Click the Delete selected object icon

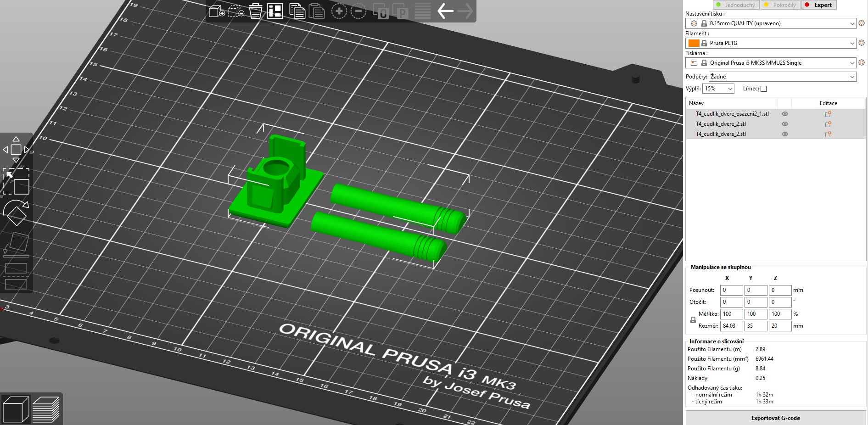coord(236,11)
